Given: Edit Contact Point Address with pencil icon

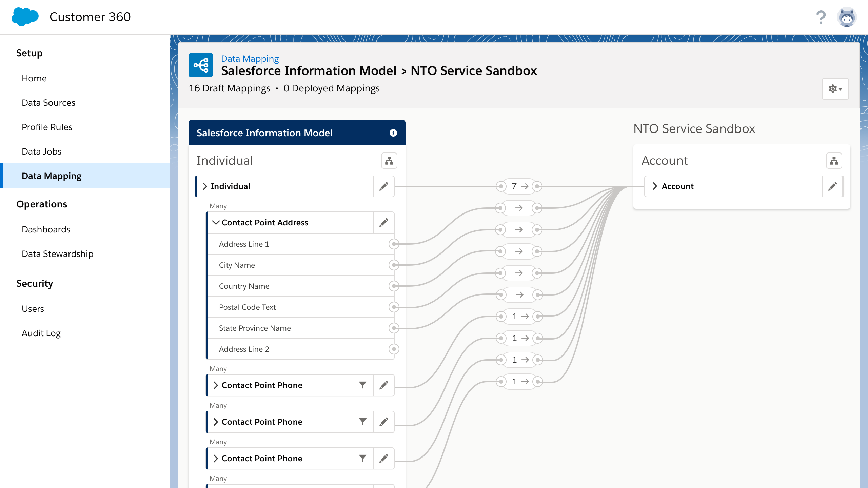Looking at the screenshot, I should coord(383,223).
